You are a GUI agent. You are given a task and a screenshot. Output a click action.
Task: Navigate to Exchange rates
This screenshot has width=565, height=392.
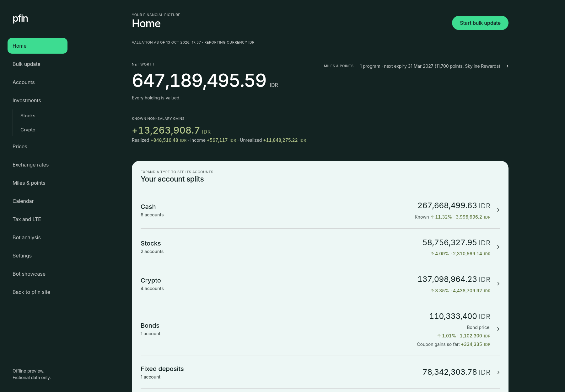point(37,165)
